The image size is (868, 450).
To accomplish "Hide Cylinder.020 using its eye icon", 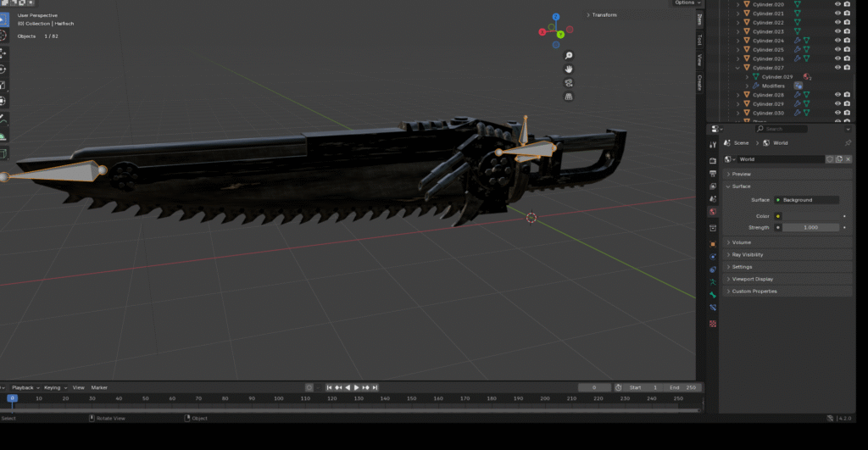I will (x=837, y=4).
